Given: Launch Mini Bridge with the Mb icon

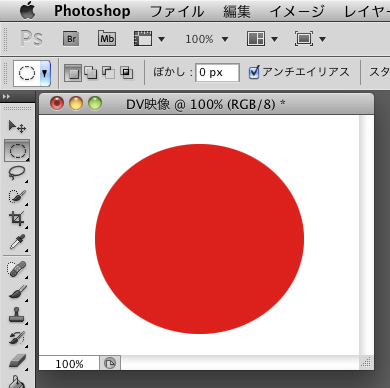Looking at the screenshot, I should tap(107, 39).
